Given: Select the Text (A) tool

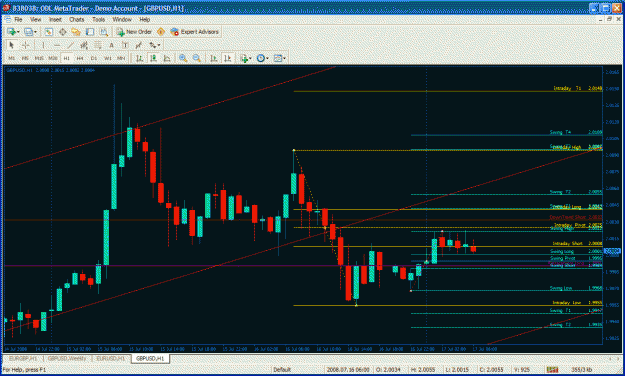Looking at the screenshot, I should 112,45.
